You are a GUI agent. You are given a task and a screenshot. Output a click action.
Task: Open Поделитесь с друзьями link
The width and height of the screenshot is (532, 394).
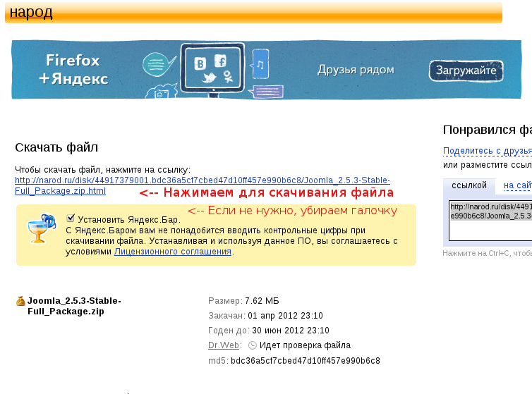[x=488, y=151]
